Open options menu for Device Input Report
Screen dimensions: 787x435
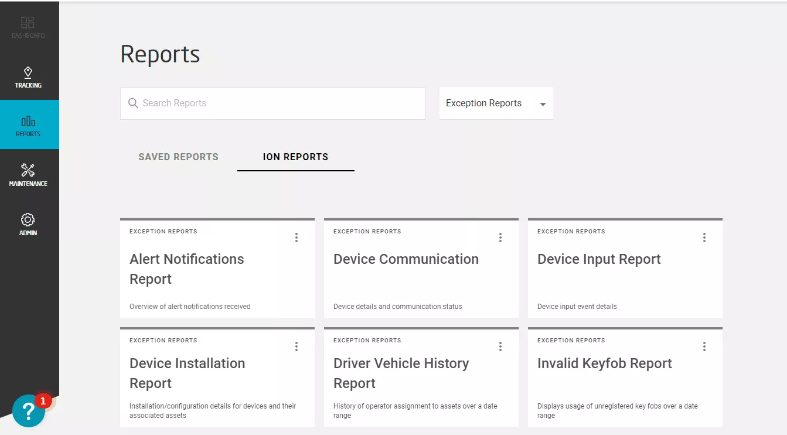pos(704,237)
